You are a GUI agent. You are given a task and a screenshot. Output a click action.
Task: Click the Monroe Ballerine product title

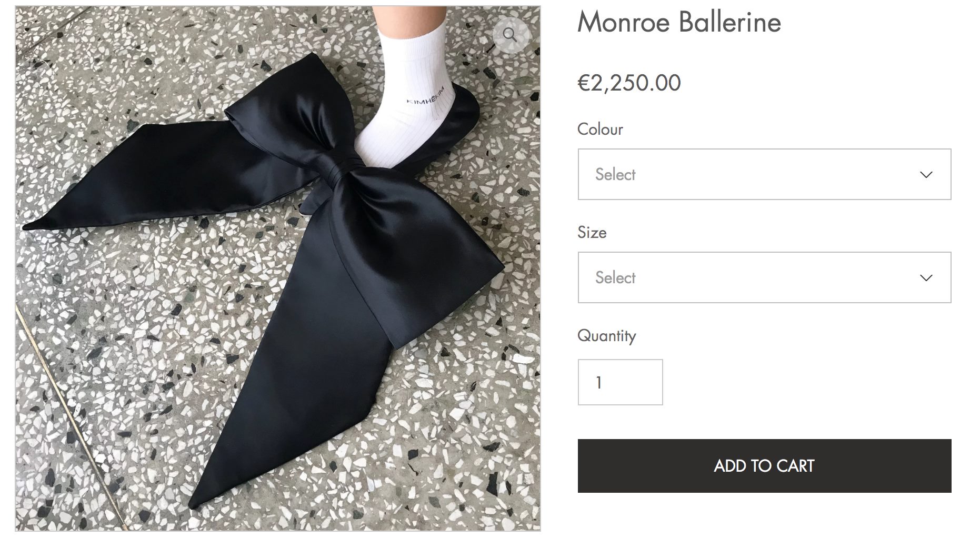tap(679, 22)
